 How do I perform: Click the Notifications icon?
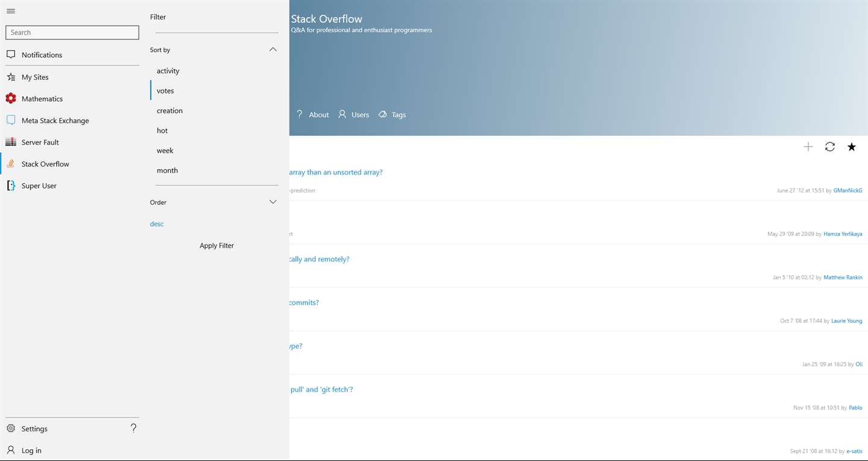(x=11, y=54)
